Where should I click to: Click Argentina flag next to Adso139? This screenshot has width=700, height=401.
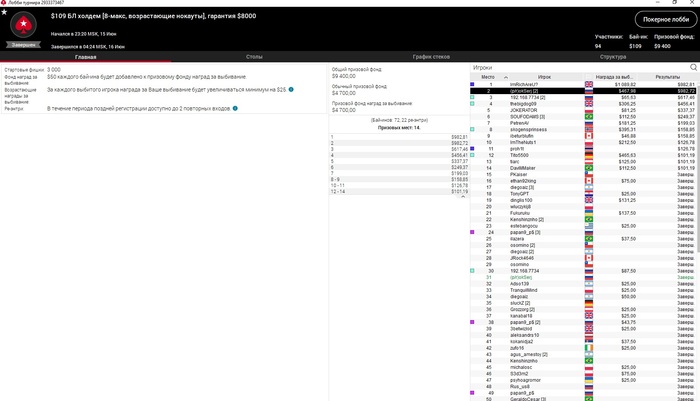pos(589,284)
